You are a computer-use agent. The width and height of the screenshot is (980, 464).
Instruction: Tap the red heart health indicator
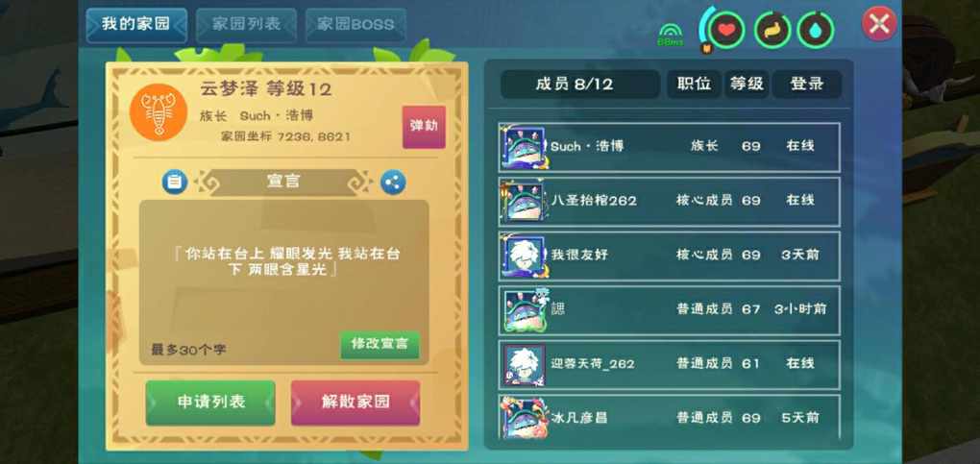725,30
